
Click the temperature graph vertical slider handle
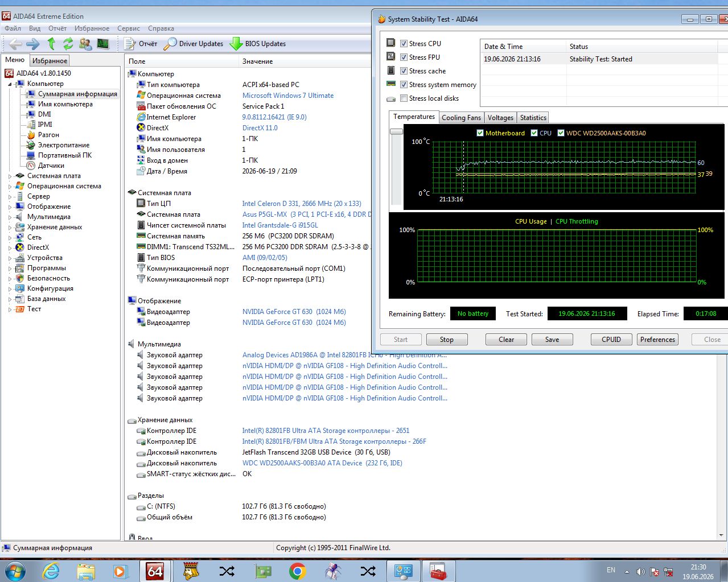coord(396,131)
